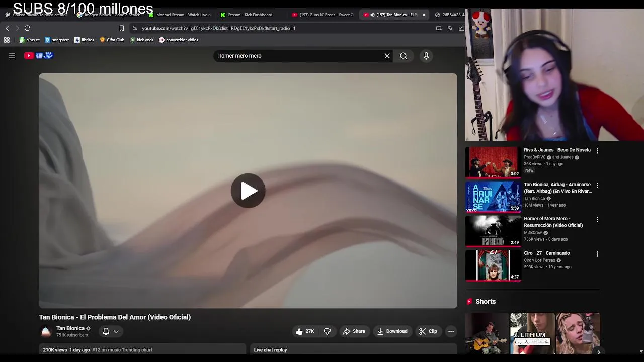Close the active Tan Bionica tab

tap(424, 15)
